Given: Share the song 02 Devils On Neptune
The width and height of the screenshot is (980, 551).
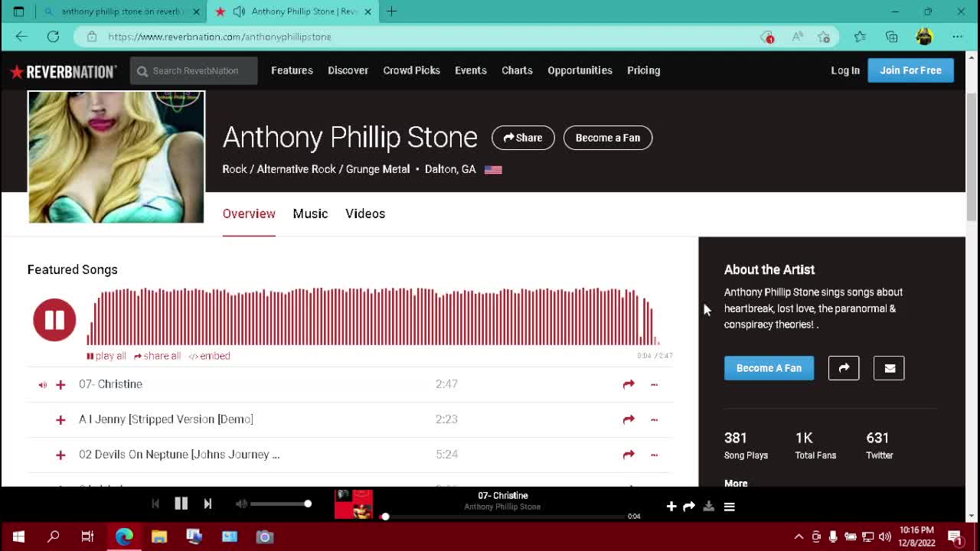Looking at the screenshot, I should [629, 455].
